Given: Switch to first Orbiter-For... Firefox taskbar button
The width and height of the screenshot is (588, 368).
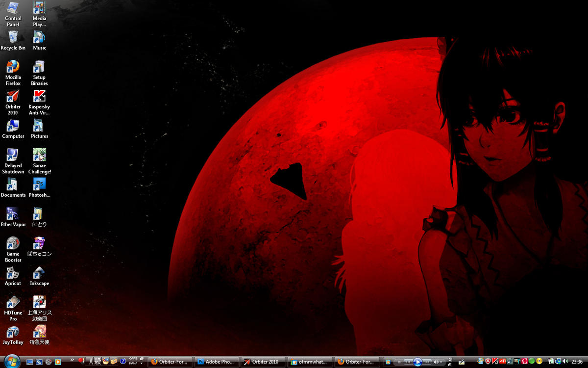Looking at the screenshot, I should 170,362.
